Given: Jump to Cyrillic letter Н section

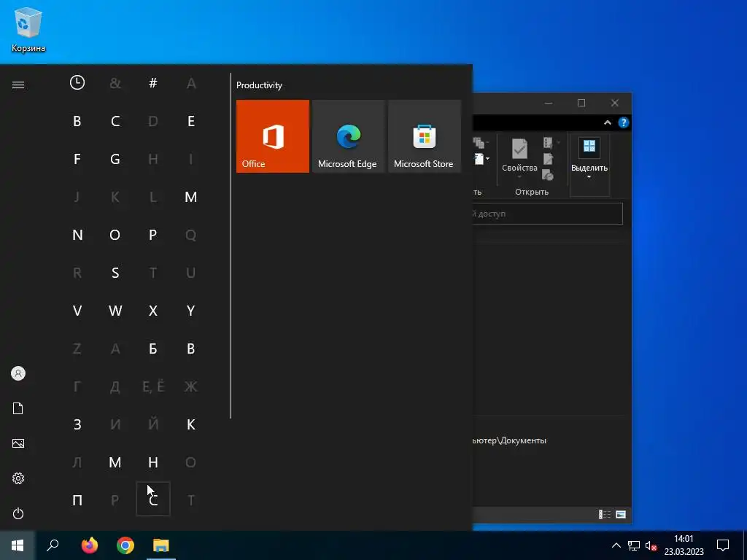Looking at the screenshot, I should tap(153, 462).
